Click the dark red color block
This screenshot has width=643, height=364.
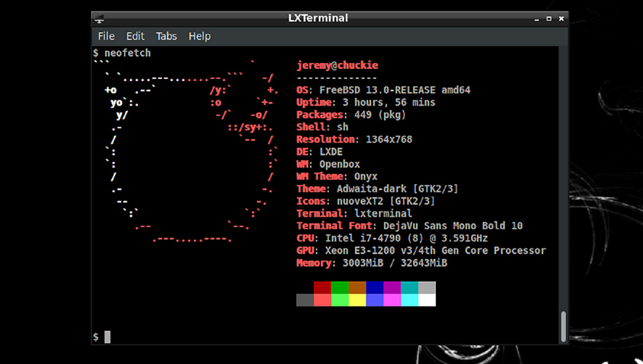(322, 288)
